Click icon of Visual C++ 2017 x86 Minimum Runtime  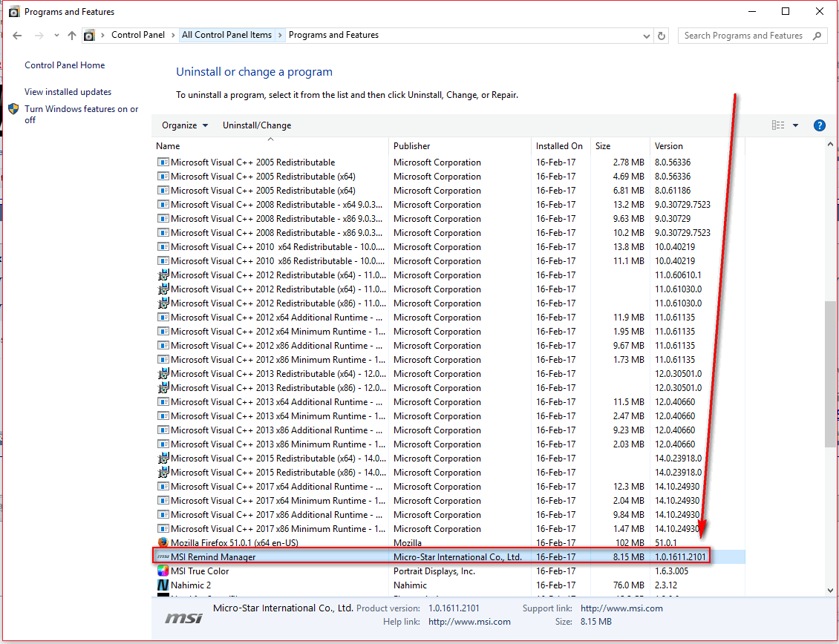click(163, 528)
